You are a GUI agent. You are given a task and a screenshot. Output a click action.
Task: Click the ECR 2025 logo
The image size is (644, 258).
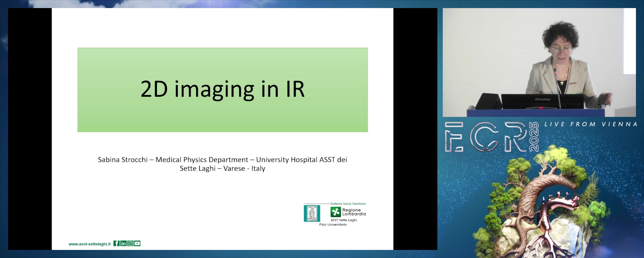[492, 137]
